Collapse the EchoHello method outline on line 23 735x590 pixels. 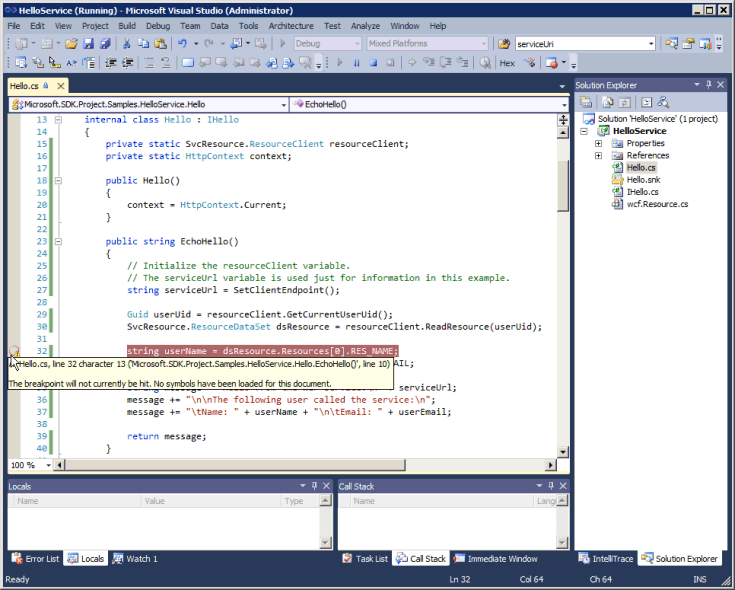click(58, 241)
